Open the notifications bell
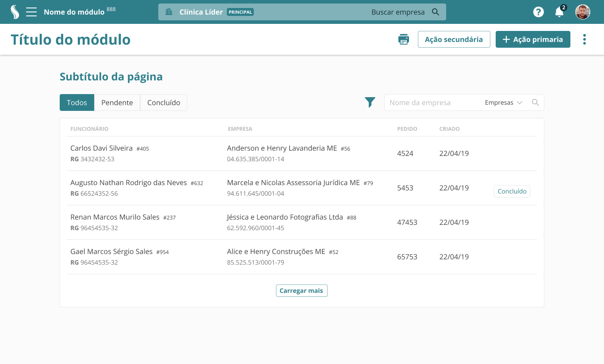This screenshot has width=604, height=364. 559,12
